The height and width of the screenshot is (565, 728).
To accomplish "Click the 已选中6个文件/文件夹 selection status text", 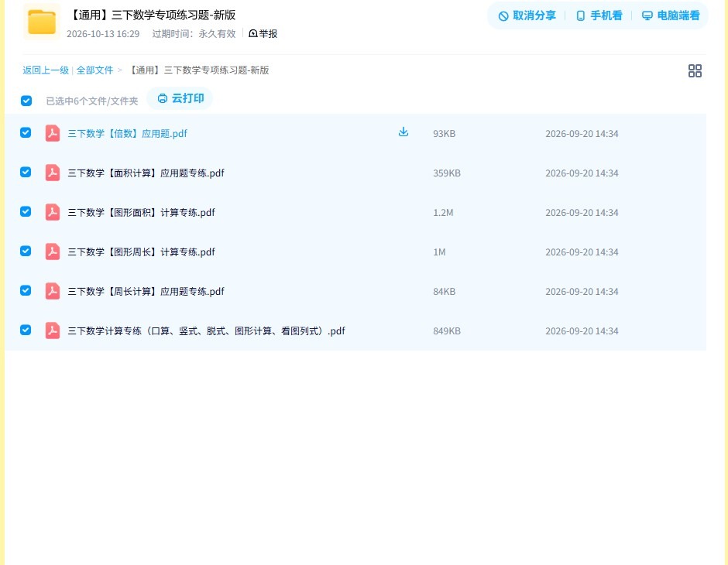I will [92, 101].
